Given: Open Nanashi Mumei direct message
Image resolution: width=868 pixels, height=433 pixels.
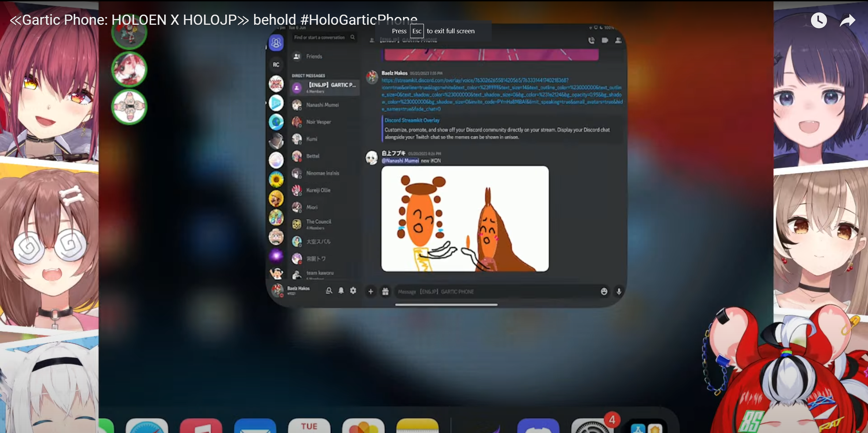Looking at the screenshot, I should [x=325, y=105].
